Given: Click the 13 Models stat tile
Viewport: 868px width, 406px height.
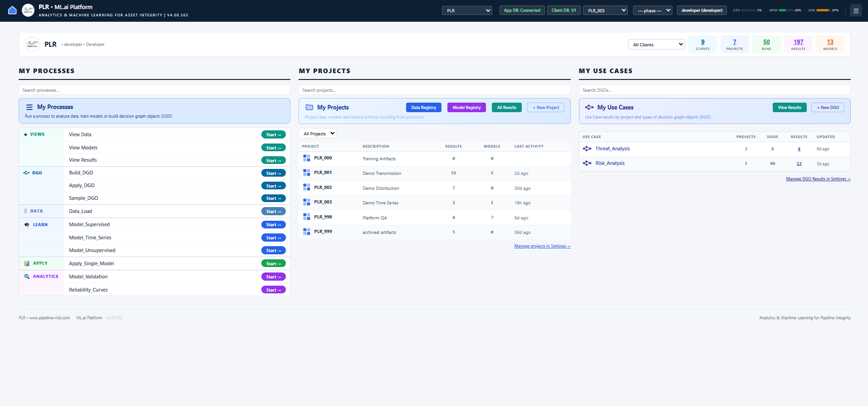Looking at the screenshot, I should [x=830, y=45].
